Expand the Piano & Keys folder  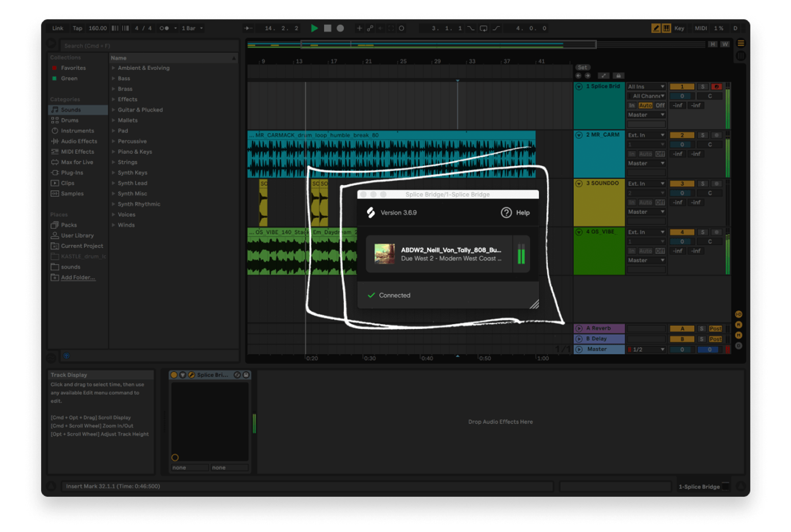(x=113, y=152)
